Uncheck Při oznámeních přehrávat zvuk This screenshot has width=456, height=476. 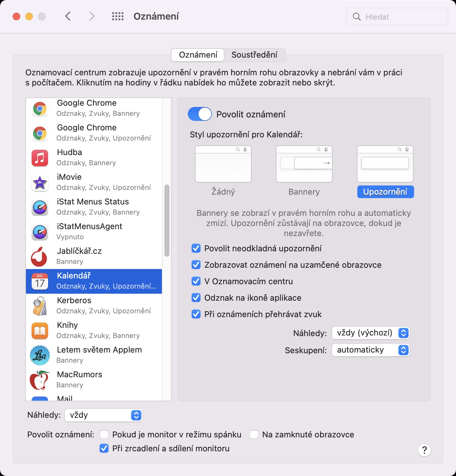click(x=196, y=314)
